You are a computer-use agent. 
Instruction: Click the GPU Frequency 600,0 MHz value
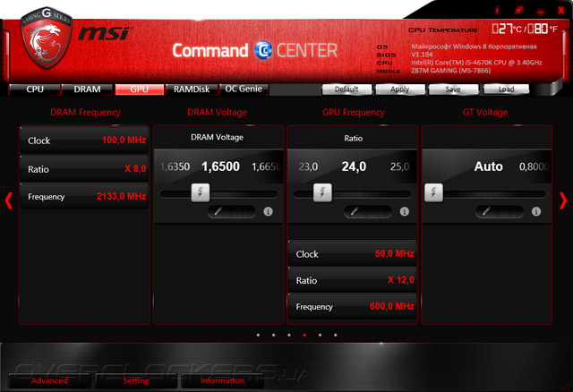(x=392, y=306)
